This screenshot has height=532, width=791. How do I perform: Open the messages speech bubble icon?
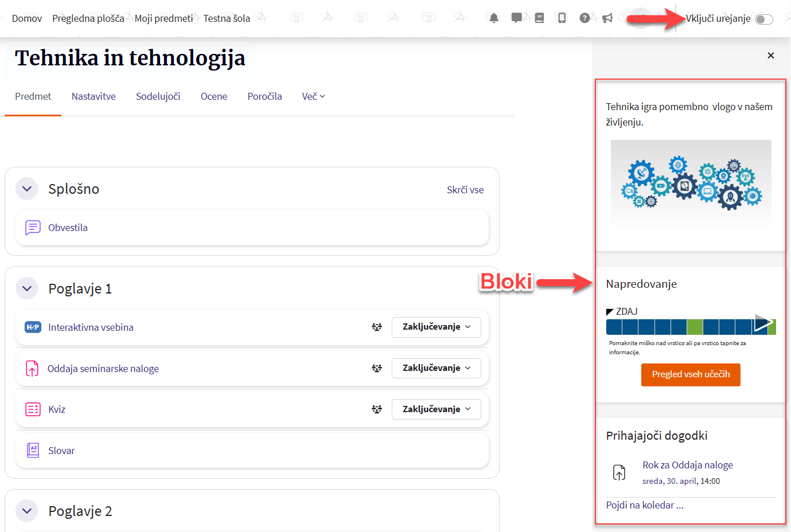(x=517, y=18)
